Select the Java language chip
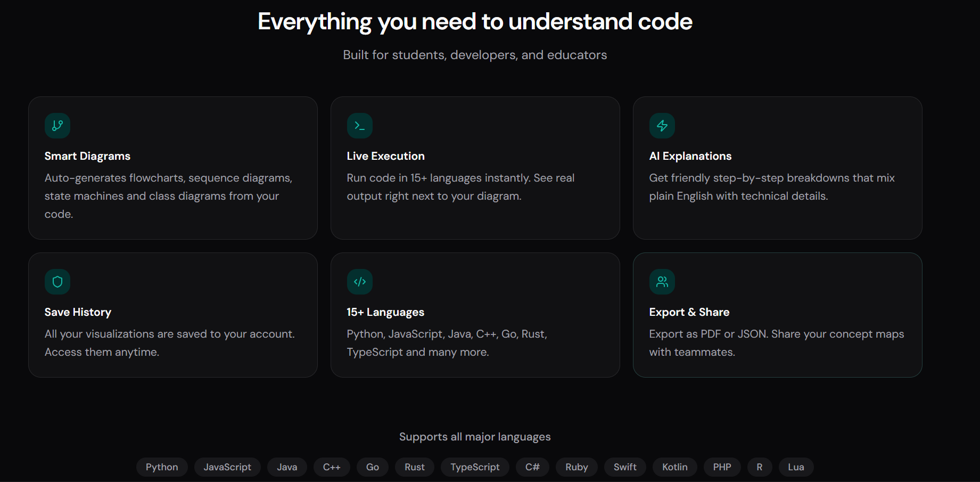This screenshot has height=482, width=980. click(287, 467)
